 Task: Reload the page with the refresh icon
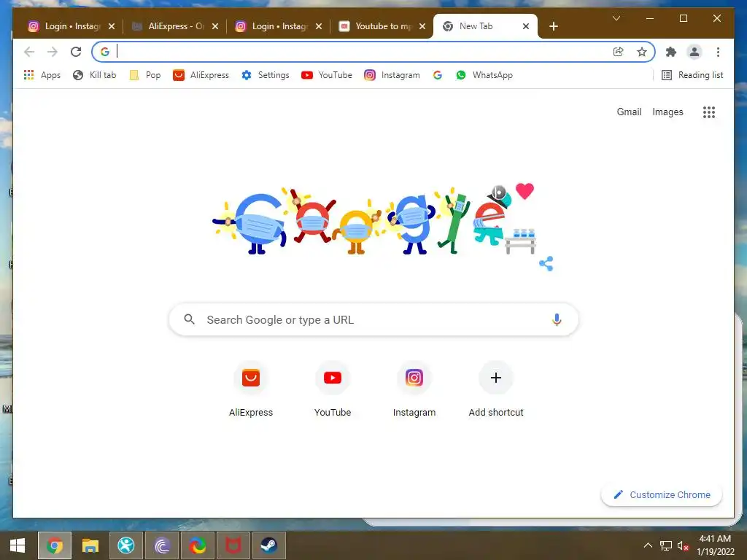76,52
